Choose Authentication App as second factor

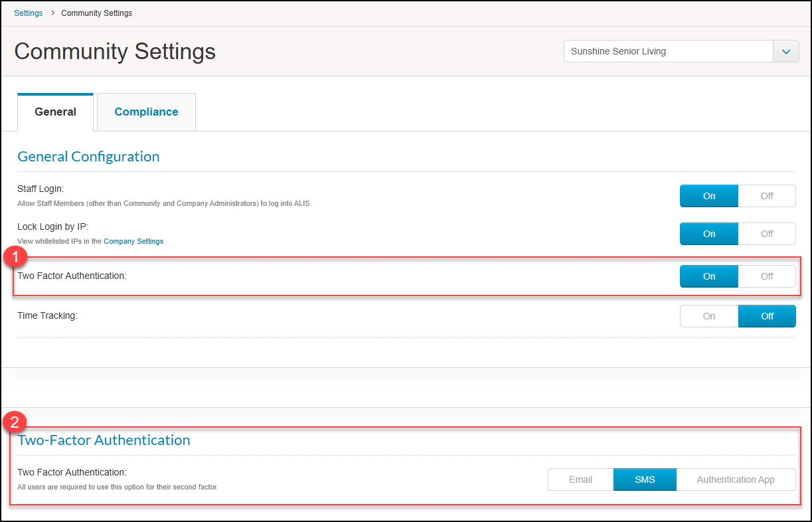pyautogui.click(x=736, y=479)
